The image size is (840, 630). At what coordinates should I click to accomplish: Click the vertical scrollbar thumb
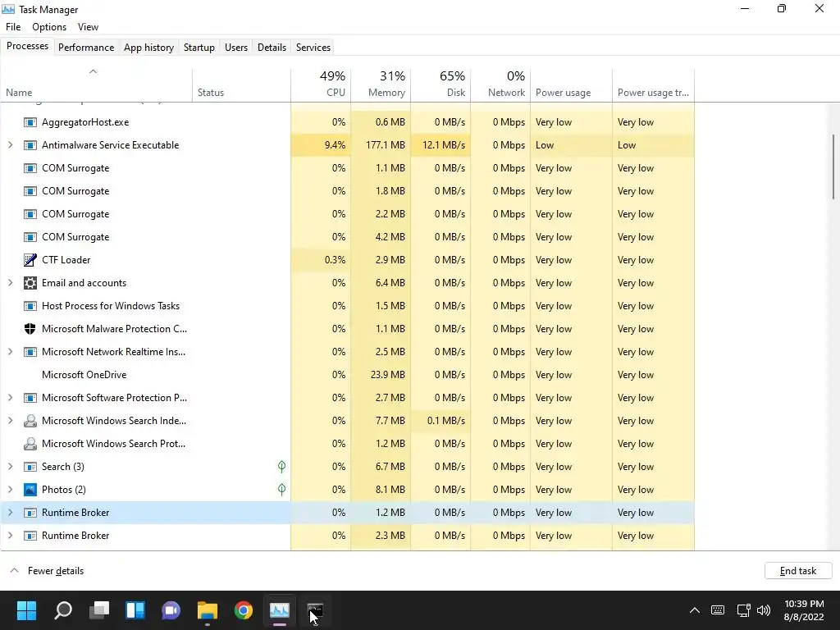pos(833,167)
